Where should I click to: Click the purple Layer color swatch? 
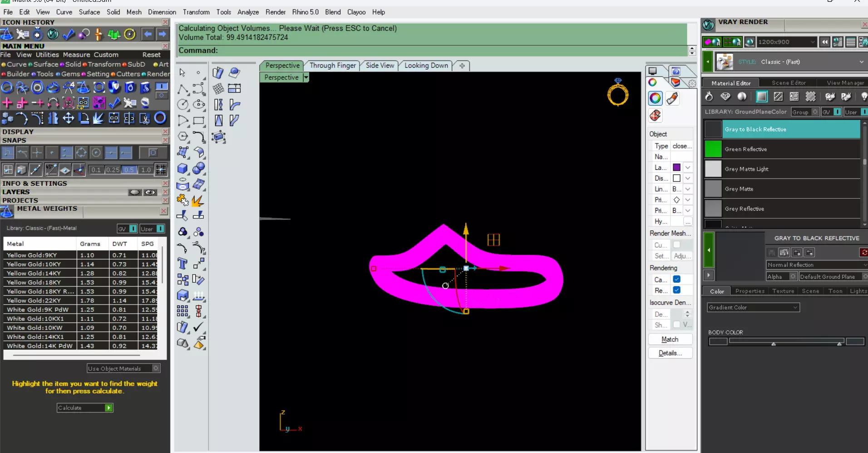(x=676, y=167)
